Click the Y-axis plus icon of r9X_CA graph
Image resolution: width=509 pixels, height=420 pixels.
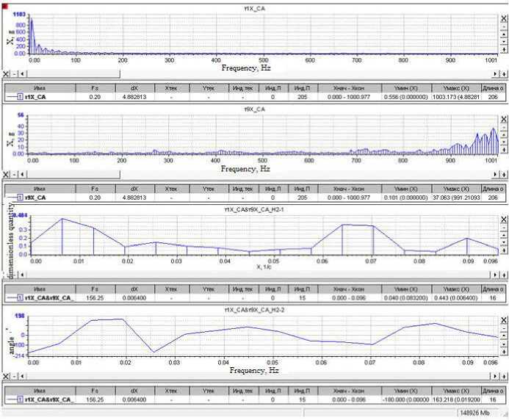[503, 150]
